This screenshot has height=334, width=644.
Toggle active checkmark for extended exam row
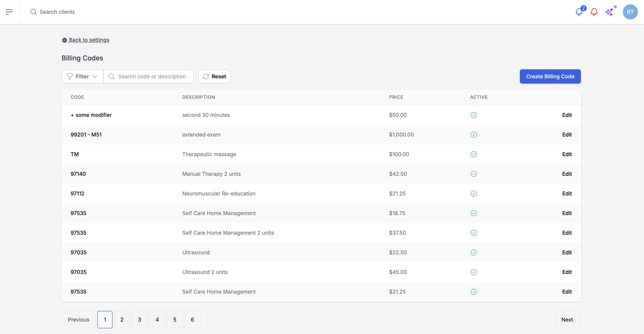tap(474, 134)
